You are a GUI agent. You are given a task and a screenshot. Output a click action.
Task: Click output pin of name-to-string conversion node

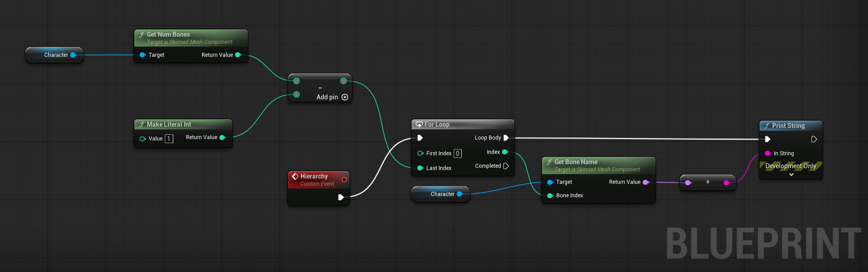(x=726, y=183)
